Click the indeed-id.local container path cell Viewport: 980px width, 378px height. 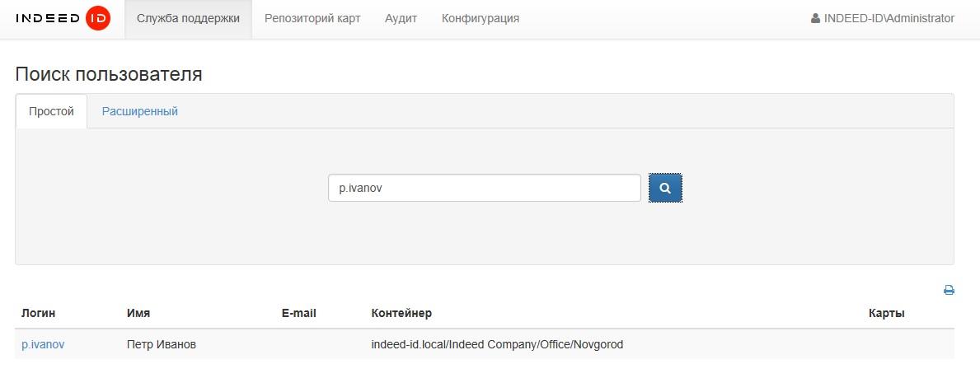pyautogui.click(x=497, y=344)
